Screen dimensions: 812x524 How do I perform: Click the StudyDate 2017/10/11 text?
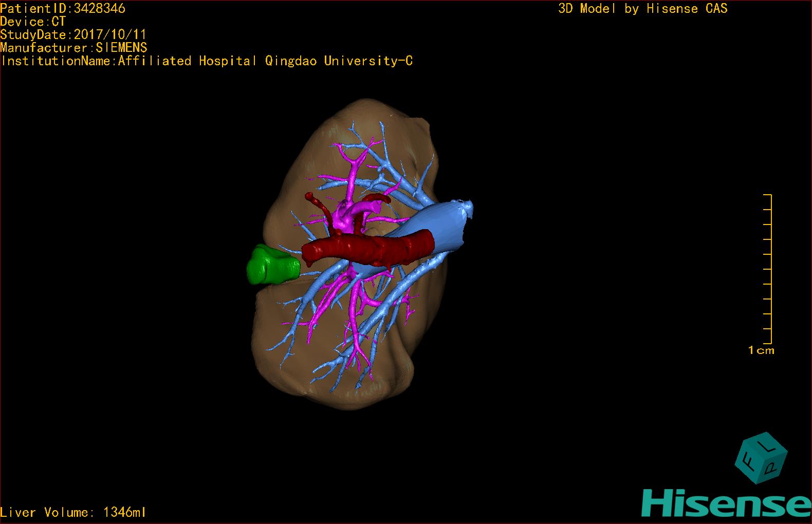pos(73,35)
